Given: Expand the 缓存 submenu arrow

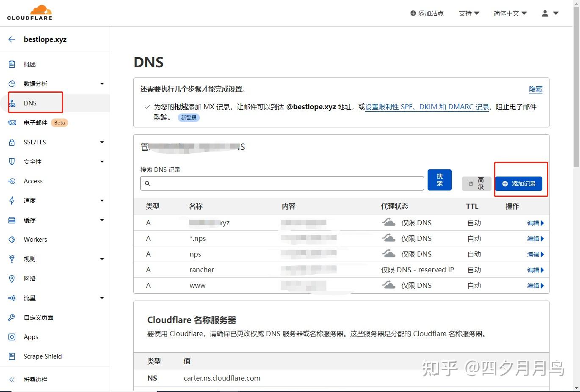Looking at the screenshot, I should coord(102,220).
